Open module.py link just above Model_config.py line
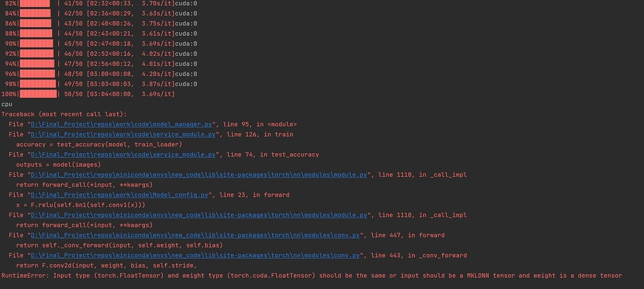 click(199, 174)
